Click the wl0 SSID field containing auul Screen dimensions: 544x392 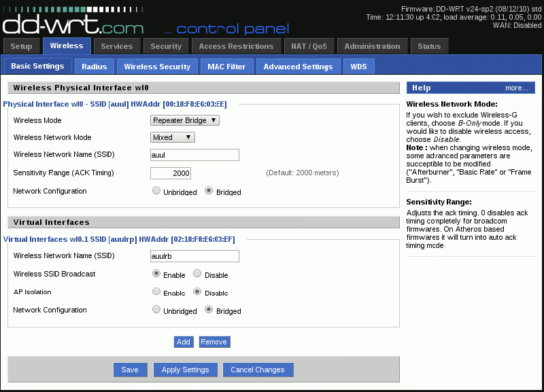click(194, 155)
